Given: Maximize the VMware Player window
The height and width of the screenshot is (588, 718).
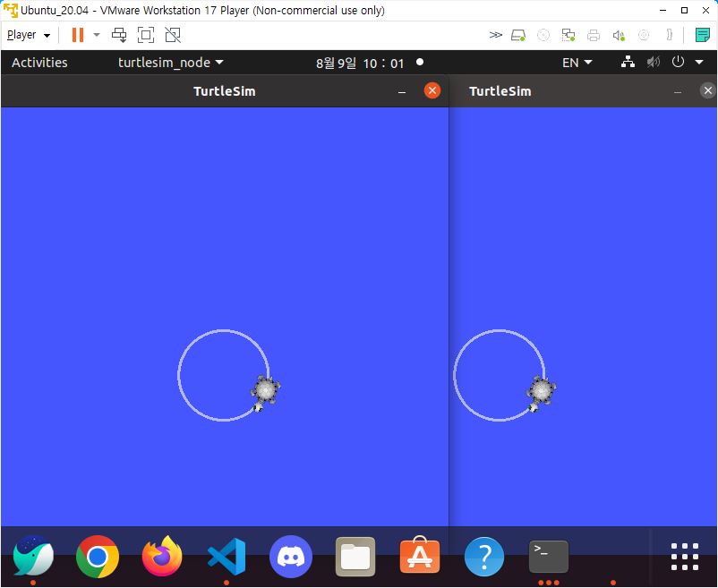Looking at the screenshot, I should [x=684, y=11].
